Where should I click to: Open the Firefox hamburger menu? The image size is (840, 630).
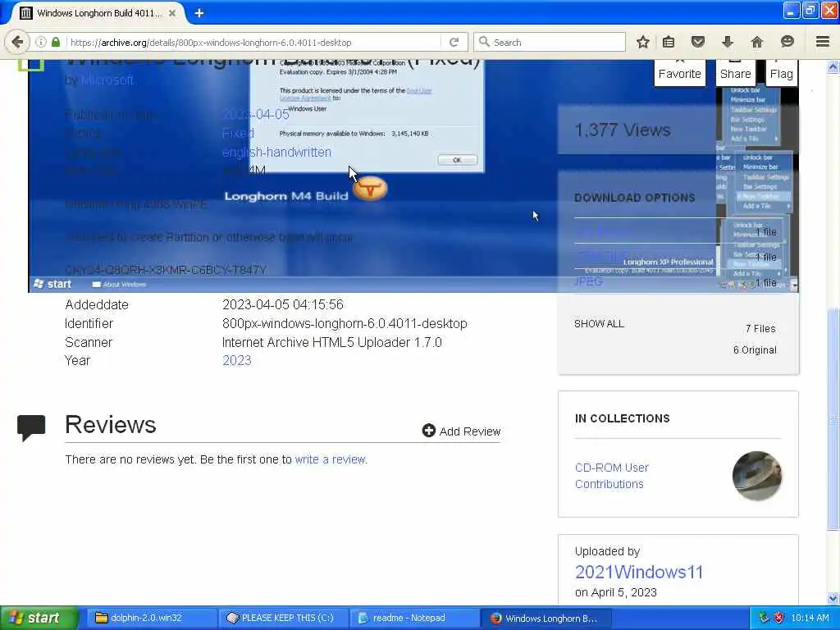point(823,42)
